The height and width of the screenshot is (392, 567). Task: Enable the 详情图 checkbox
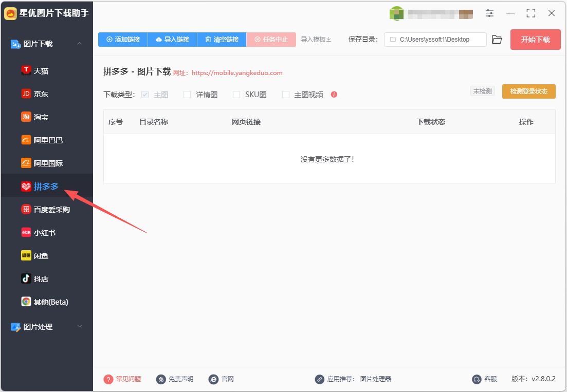pyautogui.click(x=187, y=95)
